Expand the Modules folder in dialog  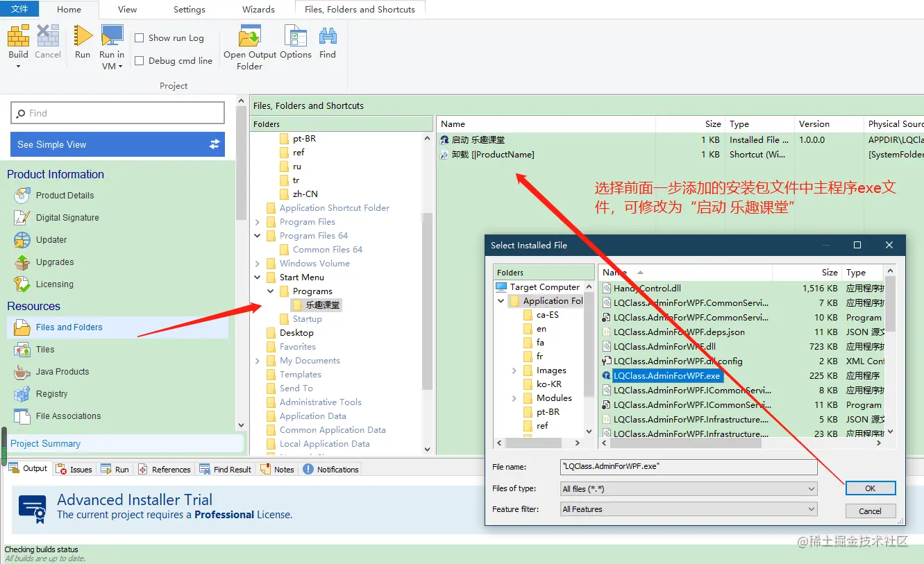[514, 398]
